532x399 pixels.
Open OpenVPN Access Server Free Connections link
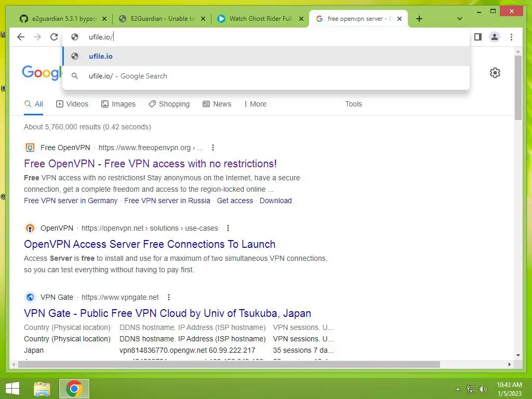coord(150,244)
